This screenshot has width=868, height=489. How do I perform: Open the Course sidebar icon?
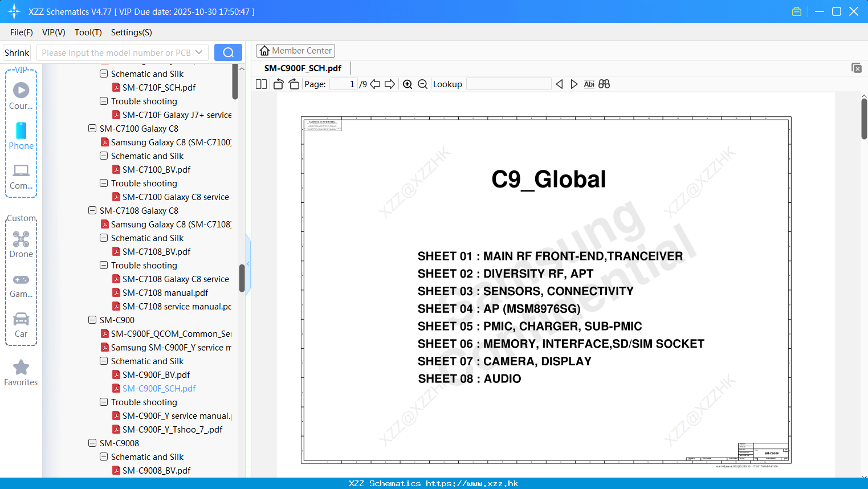click(21, 96)
